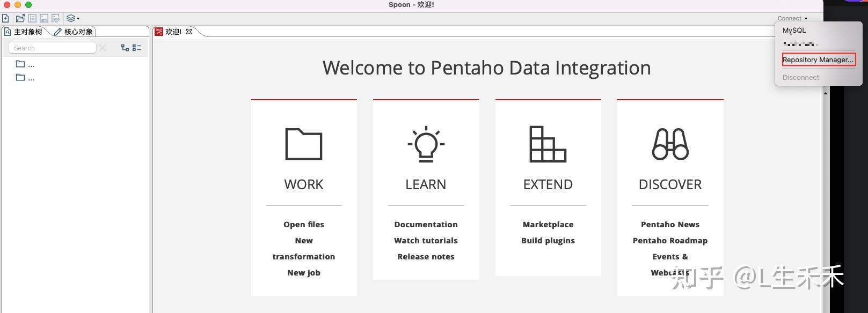Open Repository Manager... from the menu

pos(819,59)
